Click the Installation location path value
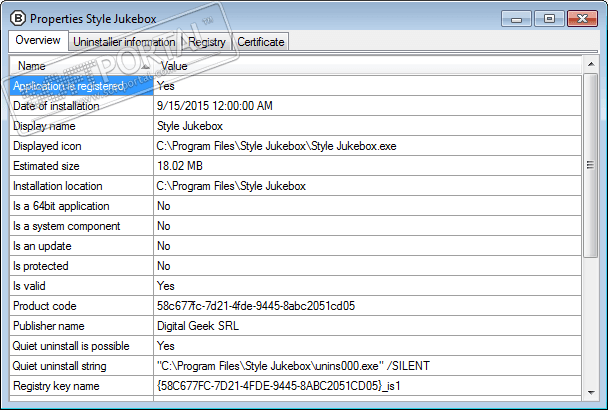 pyautogui.click(x=231, y=186)
